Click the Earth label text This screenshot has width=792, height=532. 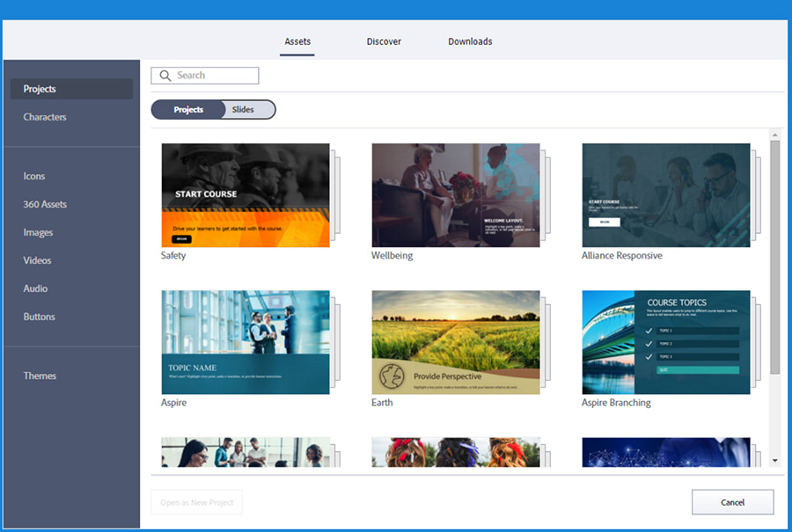click(382, 403)
